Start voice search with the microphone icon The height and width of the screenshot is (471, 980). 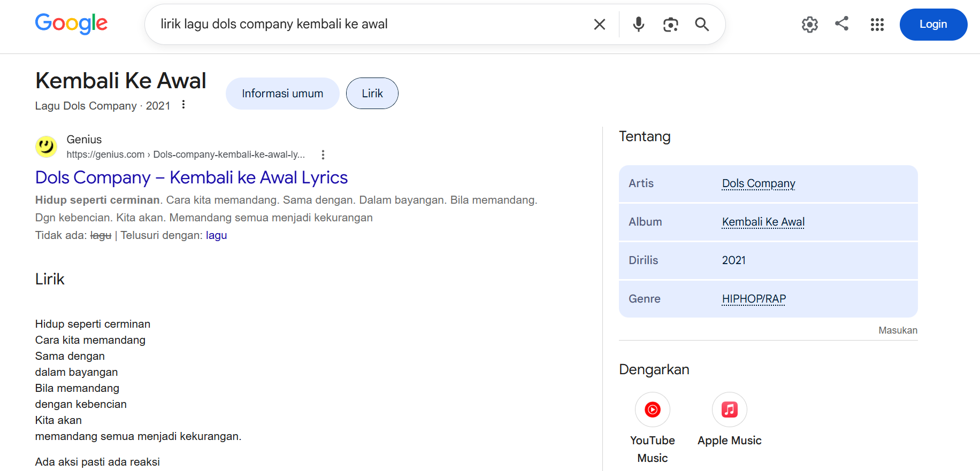click(638, 24)
